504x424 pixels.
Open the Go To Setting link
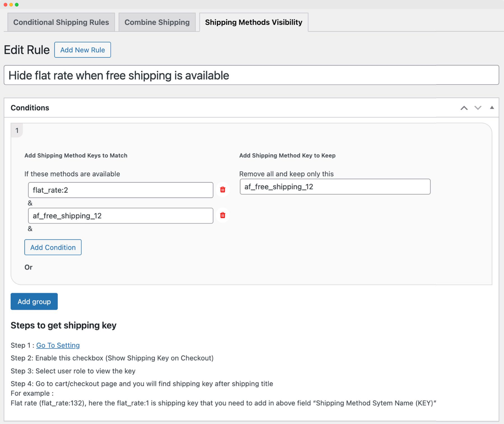(58, 345)
